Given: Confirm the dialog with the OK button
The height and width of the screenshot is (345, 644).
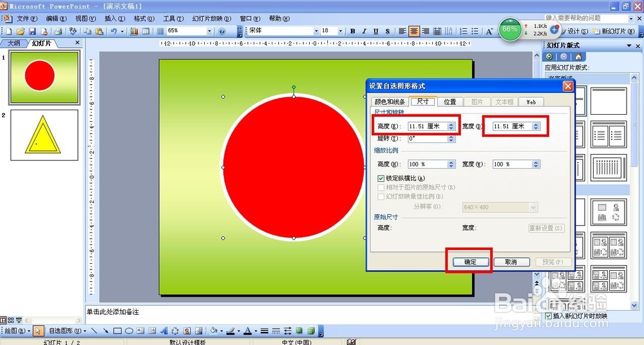Looking at the screenshot, I should (x=470, y=262).
